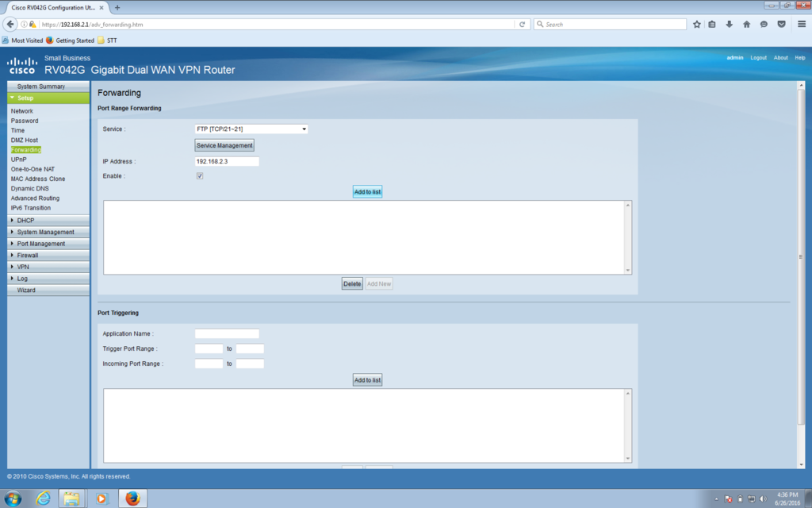Click the browser Search box
The image size is (812, 508).
tap(610, 25)
